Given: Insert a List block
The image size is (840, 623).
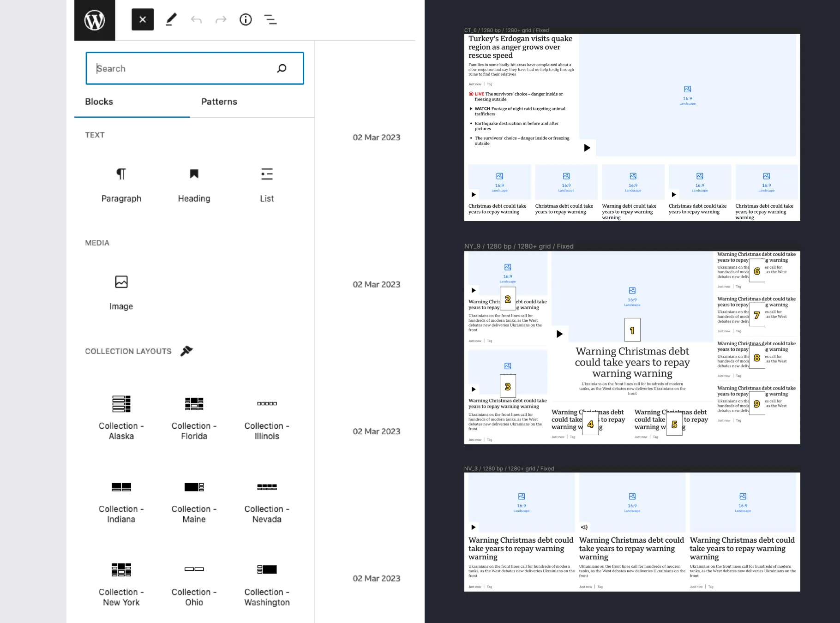Looking at the screenshot, I should (x=267, y=185).
